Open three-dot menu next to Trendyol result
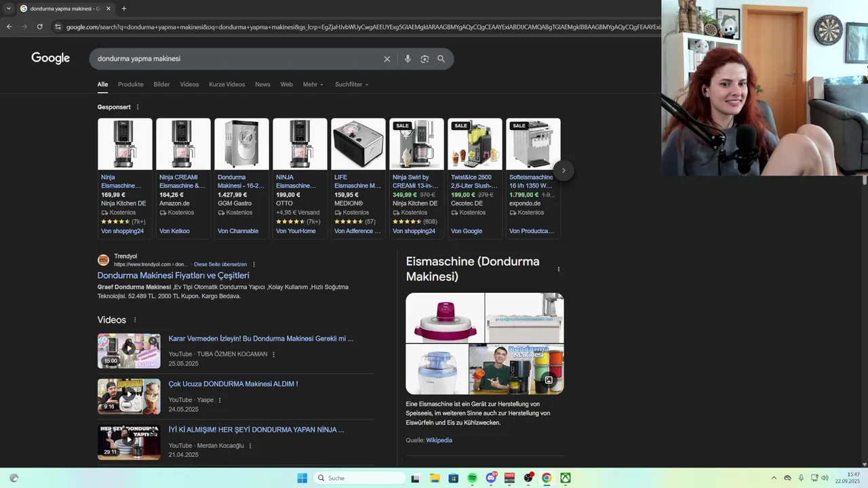Image resolution: width=868 pixels, height=488 pixels. [x=254, y=264]
